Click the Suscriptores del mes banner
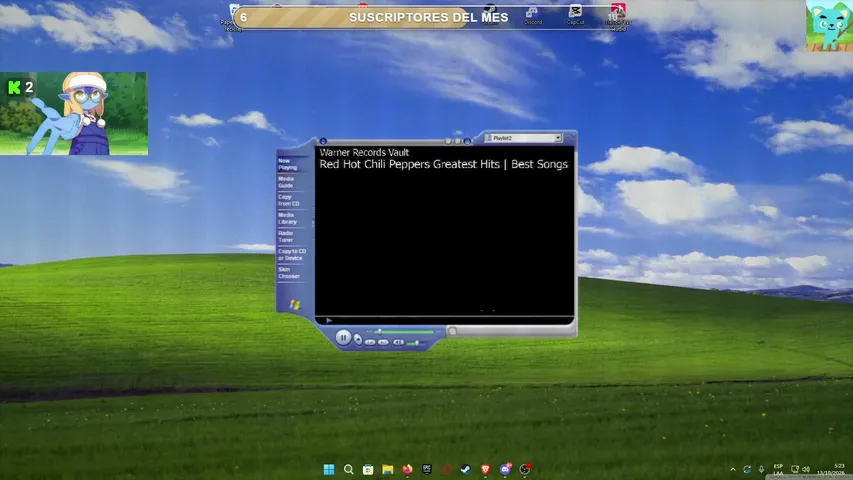 tap(429, 17)
